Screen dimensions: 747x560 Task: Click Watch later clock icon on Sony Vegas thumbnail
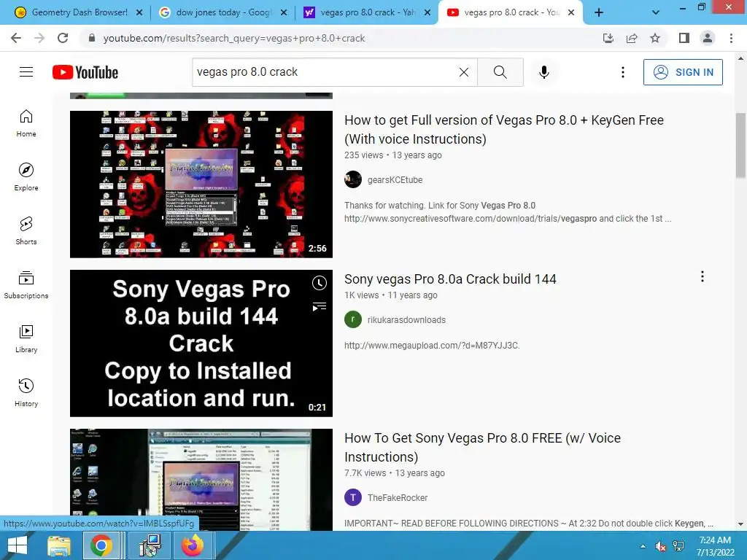tap(320, 284)
